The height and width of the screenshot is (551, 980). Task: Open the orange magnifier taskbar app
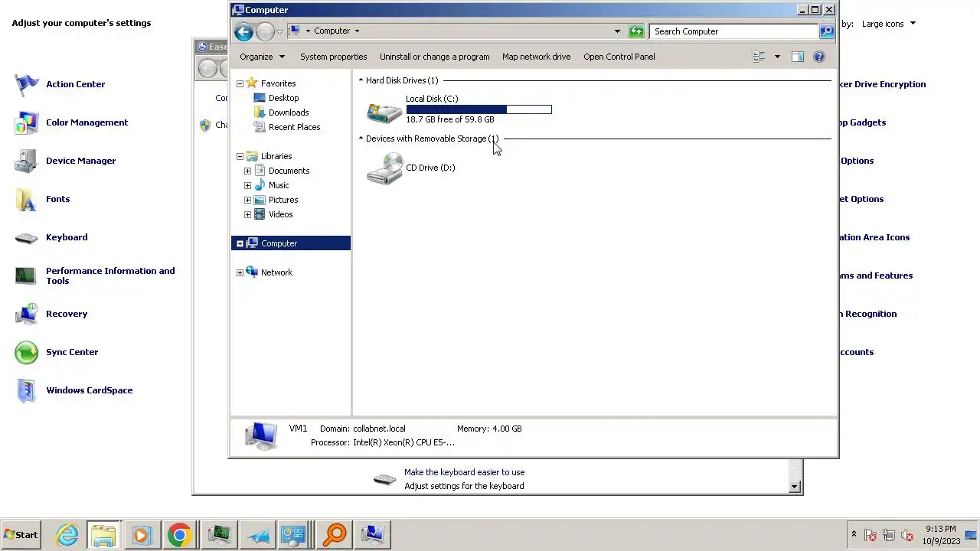coord(335,535)
